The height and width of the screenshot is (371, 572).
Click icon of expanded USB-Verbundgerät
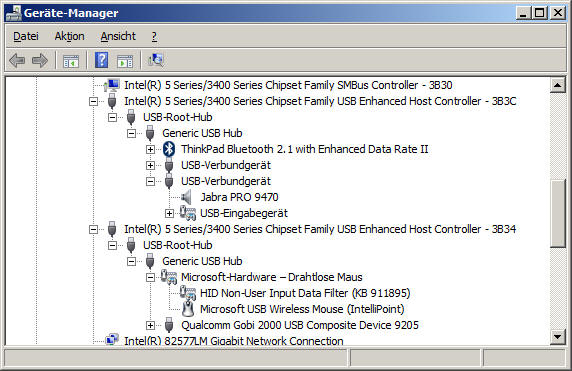coord(169,181)
